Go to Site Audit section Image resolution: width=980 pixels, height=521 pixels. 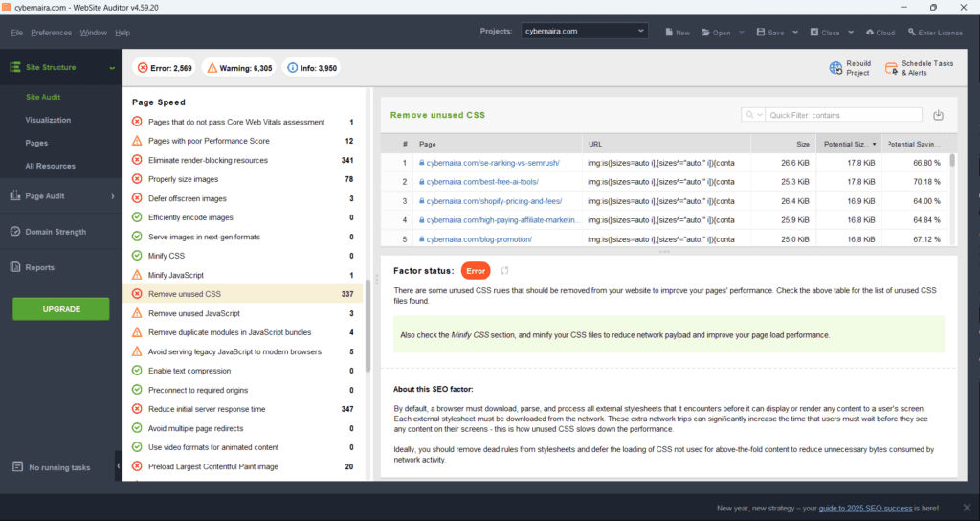43,97
